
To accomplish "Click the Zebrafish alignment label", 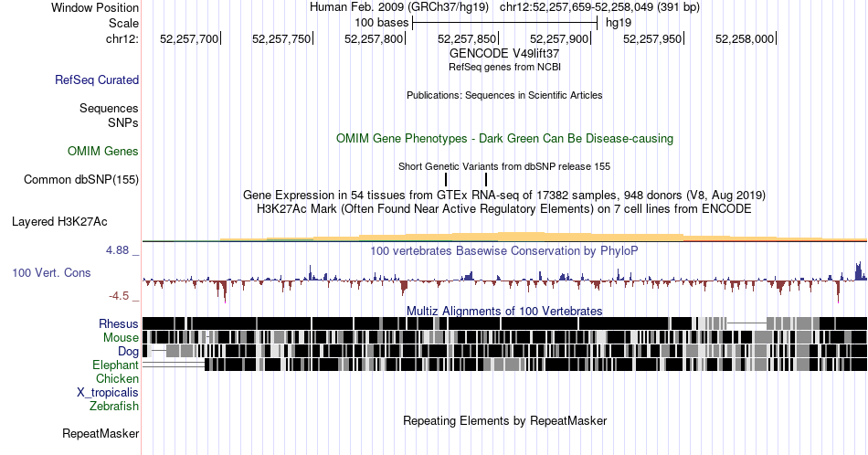I will click(114, 406).
